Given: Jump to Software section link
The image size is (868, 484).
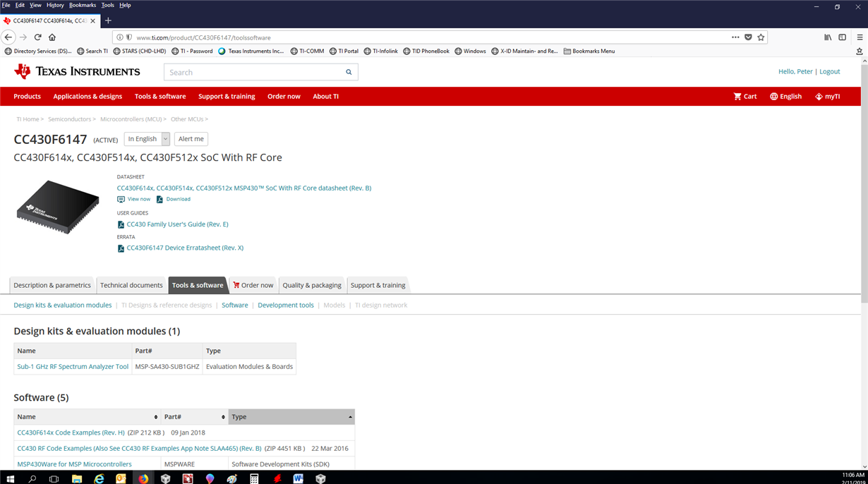Looking at the screenshot, I should coord(235,305).
